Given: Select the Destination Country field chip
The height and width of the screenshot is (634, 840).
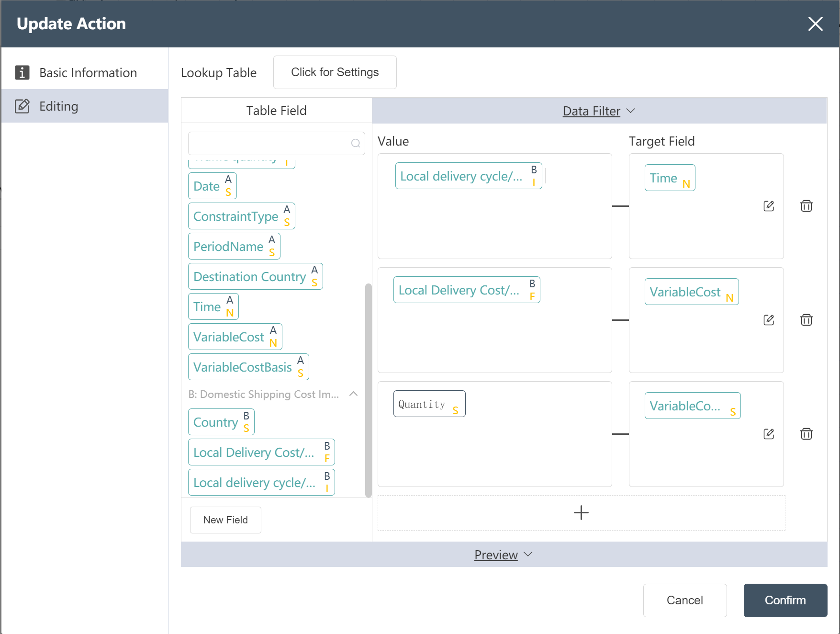Looking at the screenshot, I should pyautogui.click(x=256, y=276).
